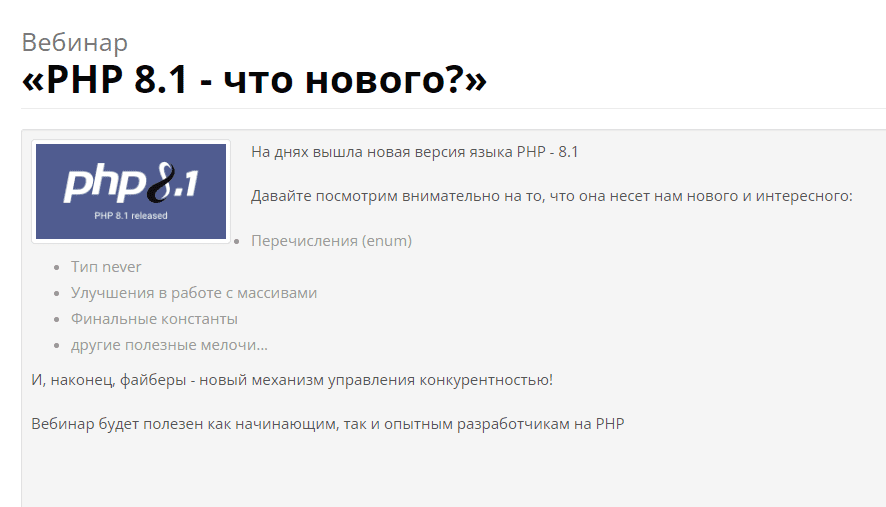Click the bullet before "другие полезные мелочи..."
Screen dimensions: 886x507
click(x=56, y=346)
